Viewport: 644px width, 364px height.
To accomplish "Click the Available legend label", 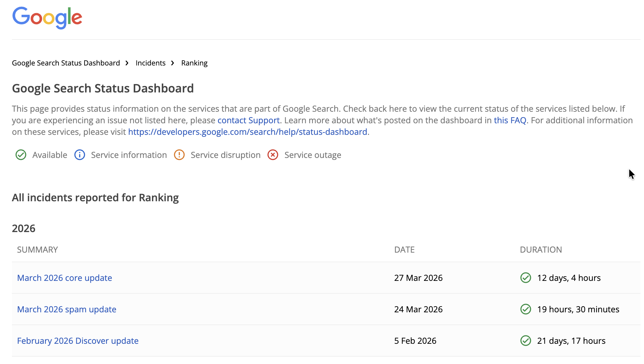I will pos(50,155).
